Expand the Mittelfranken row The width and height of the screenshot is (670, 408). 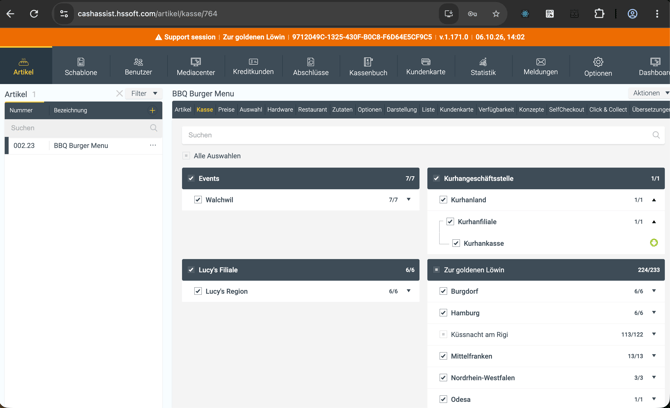pos(654,356)
